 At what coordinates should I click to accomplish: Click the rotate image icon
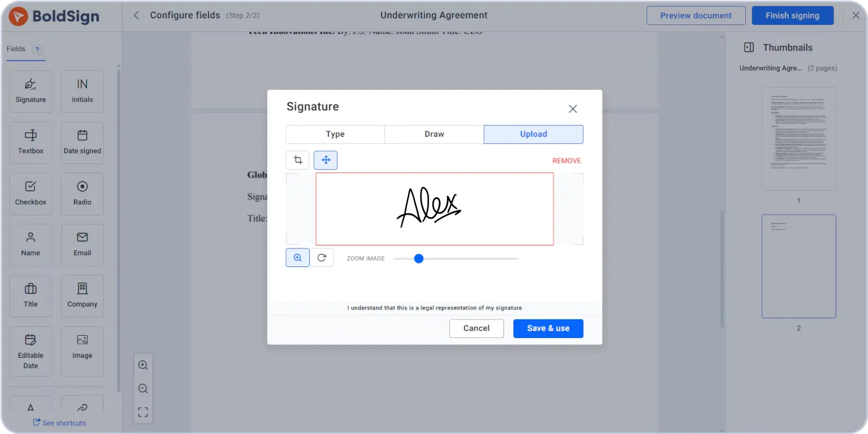tap(321, 258)
